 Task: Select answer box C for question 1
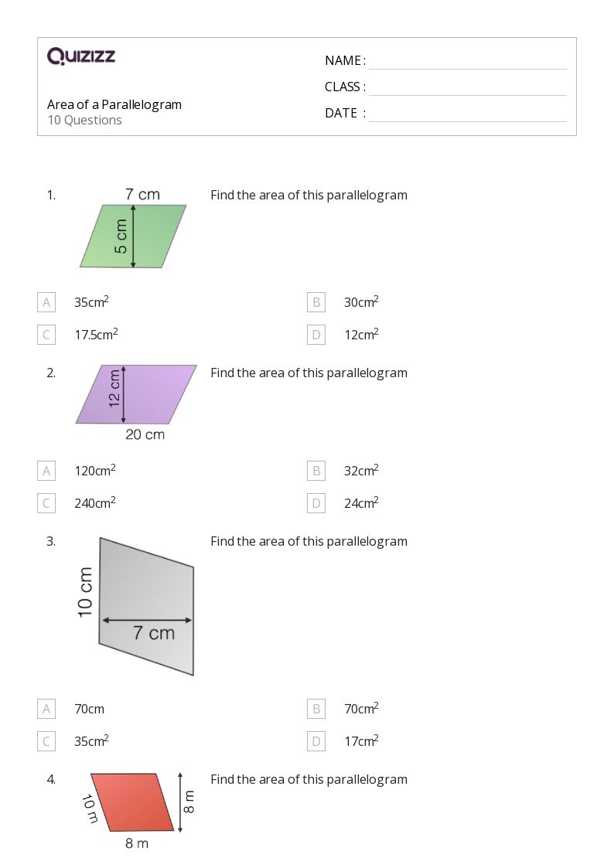[46, 335]
